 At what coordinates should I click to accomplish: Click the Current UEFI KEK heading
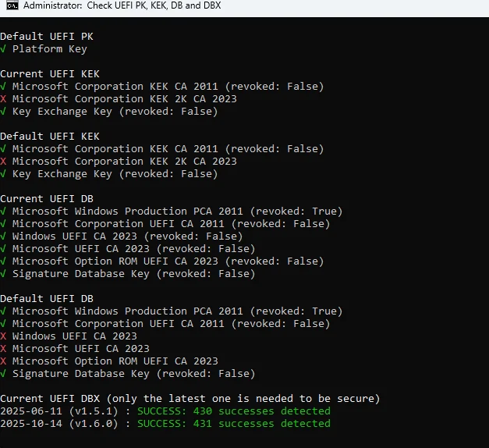click(50, 74)
